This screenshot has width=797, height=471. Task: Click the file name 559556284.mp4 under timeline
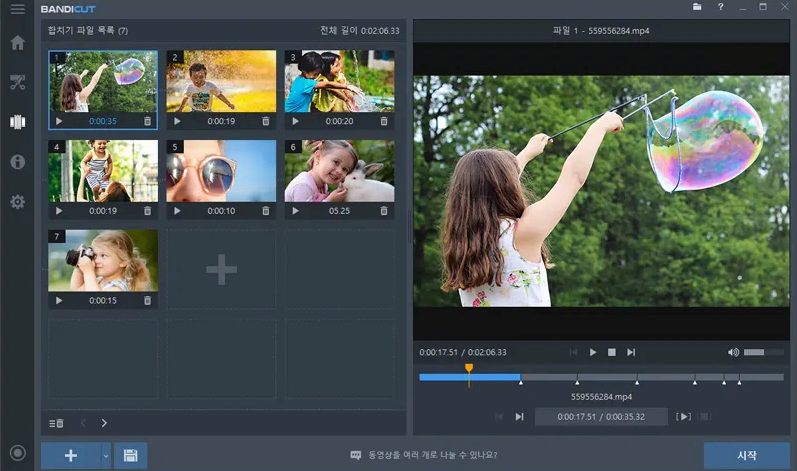(x=601, y=397)
